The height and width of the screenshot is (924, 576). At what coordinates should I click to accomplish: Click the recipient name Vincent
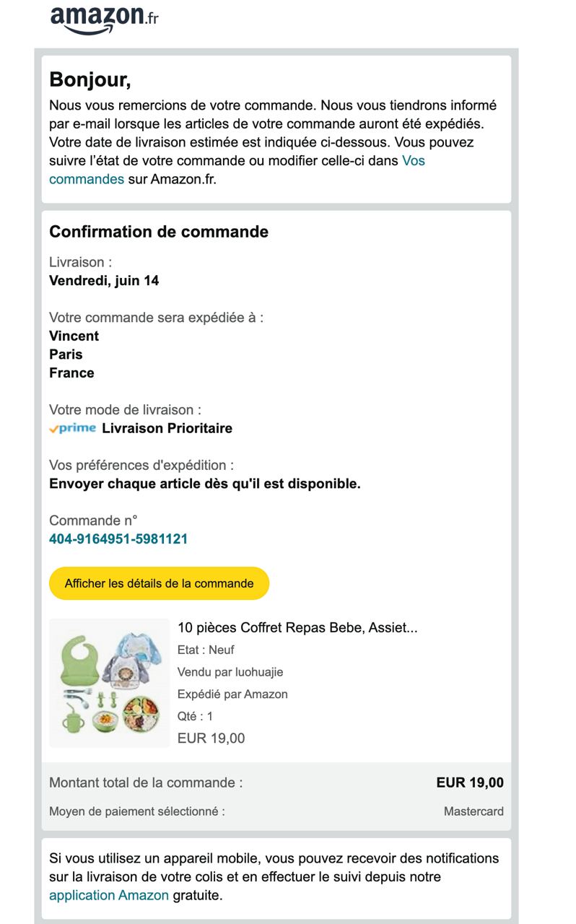click(x=74, y=336)
